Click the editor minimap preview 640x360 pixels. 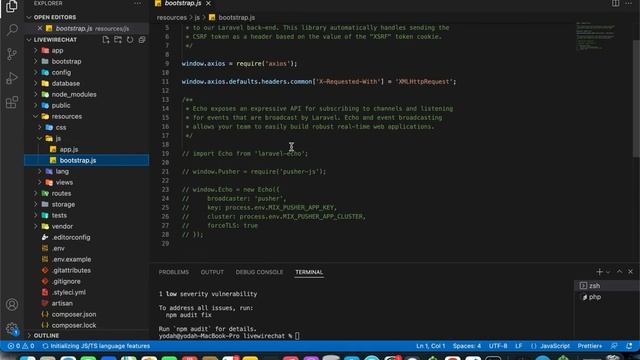point(595,36)
